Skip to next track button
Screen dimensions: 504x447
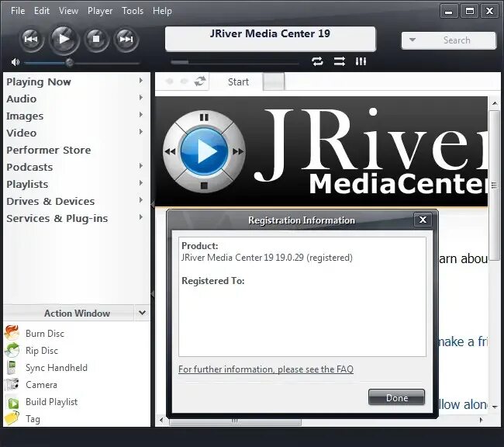tap(126, 40)
